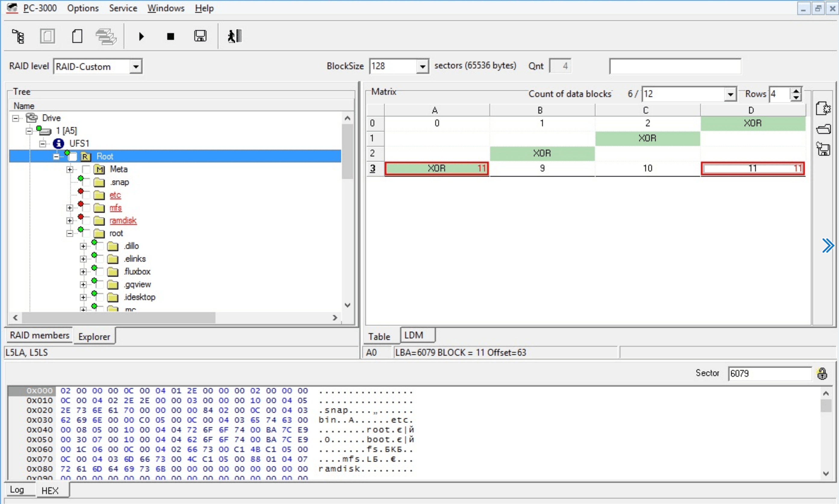
Task: Click the blue double chevron expand arrow
Action: (x=828, y=246)
